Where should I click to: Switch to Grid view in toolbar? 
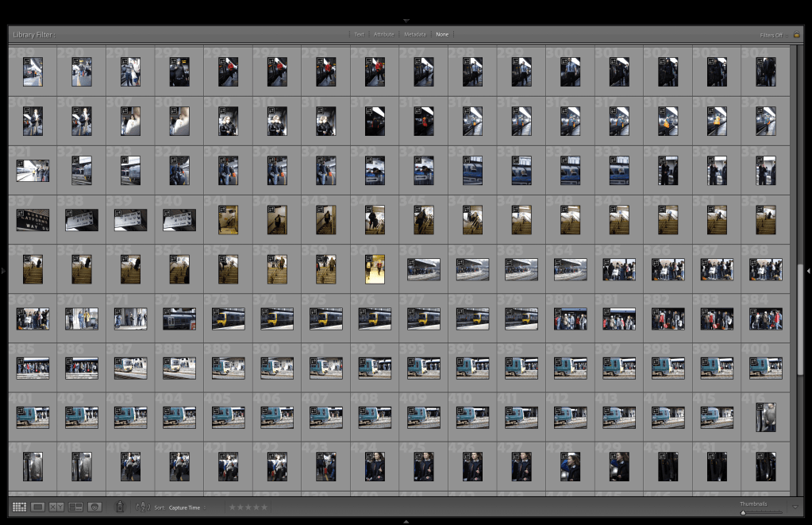click(19, 507)
